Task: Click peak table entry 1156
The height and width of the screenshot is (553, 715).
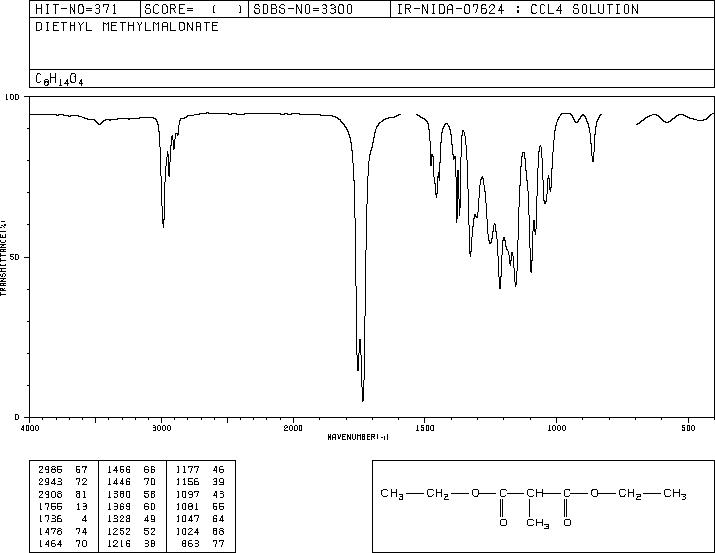Action: click(187, 482)
